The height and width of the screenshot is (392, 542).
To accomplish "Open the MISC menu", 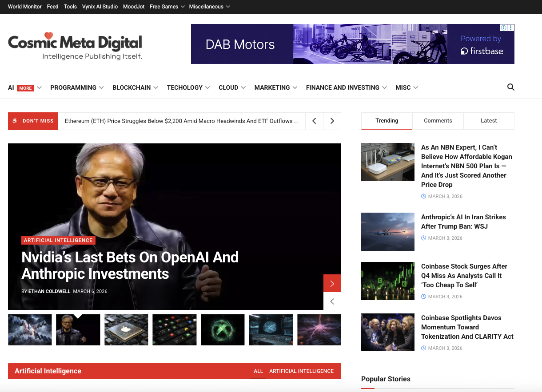I will pyautogui.click(x=406, y=87).
